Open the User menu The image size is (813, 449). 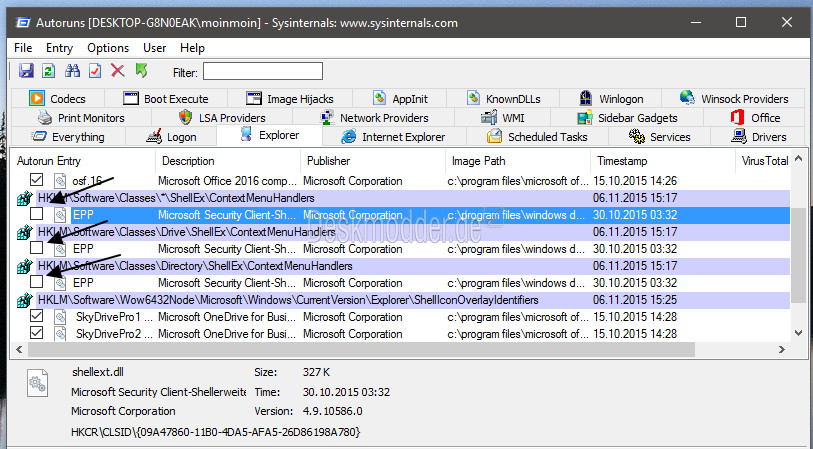tap(155, 48)
